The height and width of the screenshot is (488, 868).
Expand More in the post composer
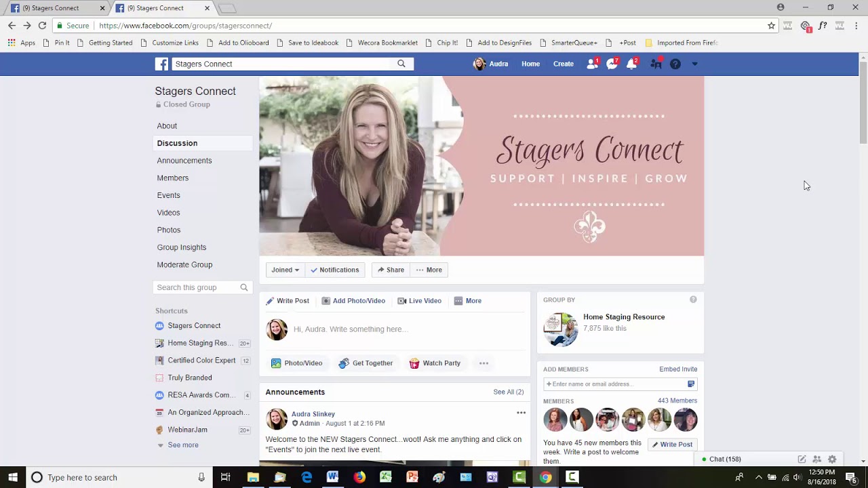[x=468, y=301]
